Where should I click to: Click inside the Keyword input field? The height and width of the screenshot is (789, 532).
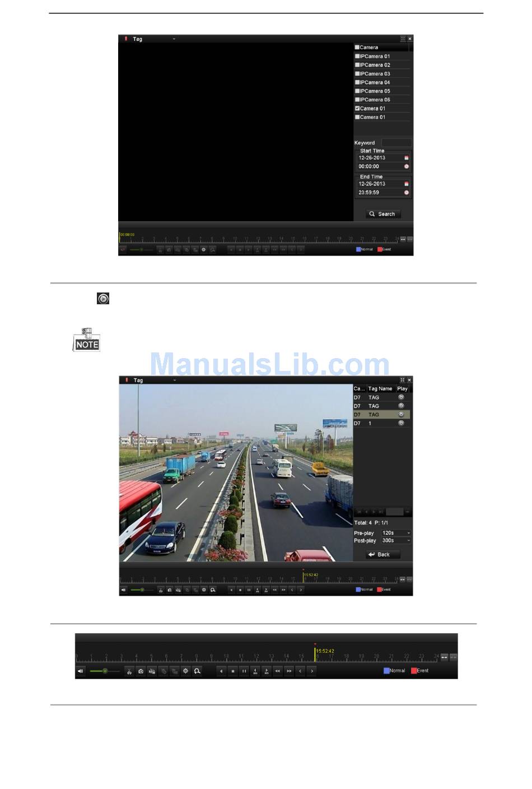point(396,143)
